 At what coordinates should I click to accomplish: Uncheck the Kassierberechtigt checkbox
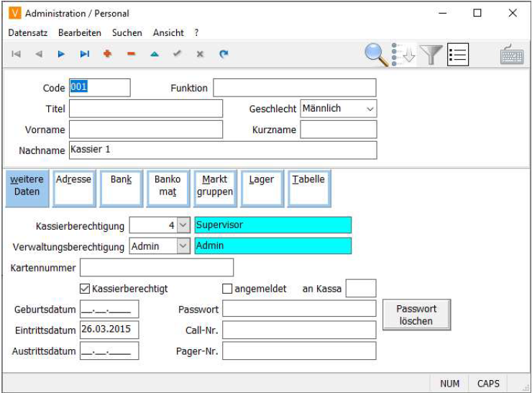pyautogui.click(x=85, y=289)
